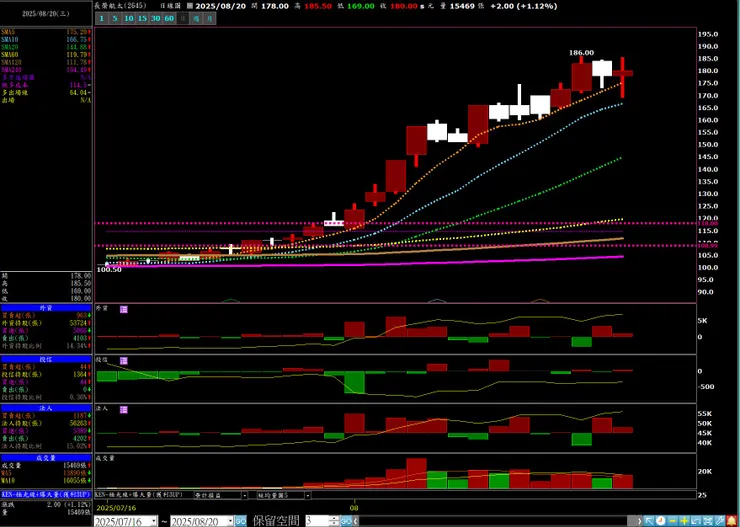
Task: Open the wrench settings icon
Action: tap(720, 521)
